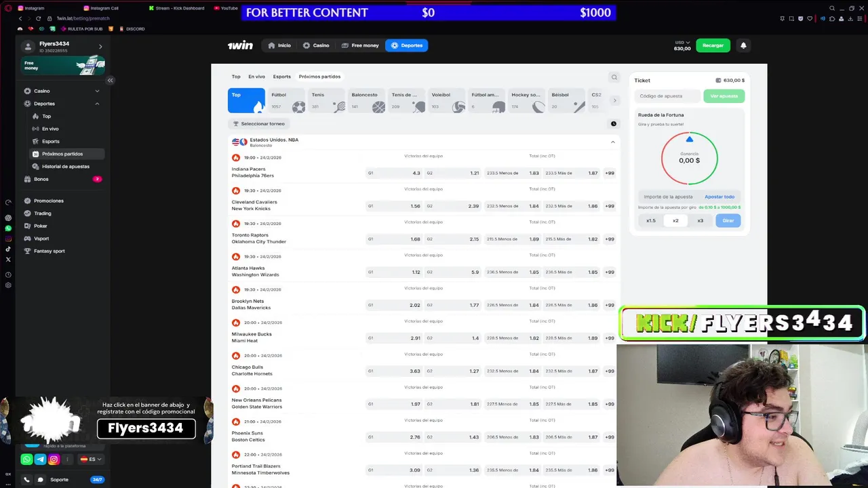Switch to En vivo tab

pyautogui.click(x=256, y=77)
